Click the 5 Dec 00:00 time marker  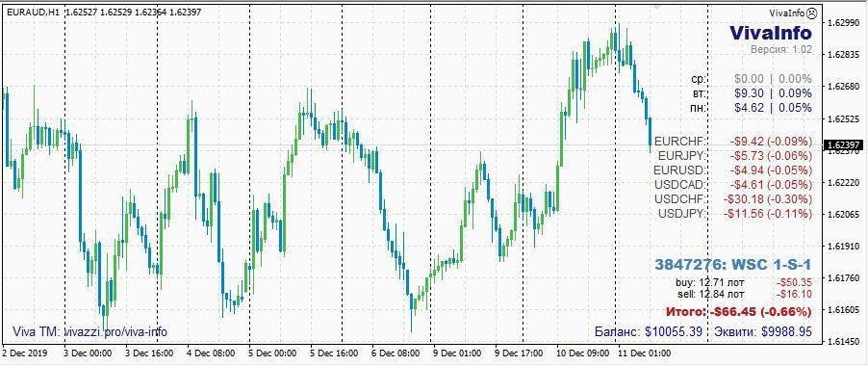[272, 353]
